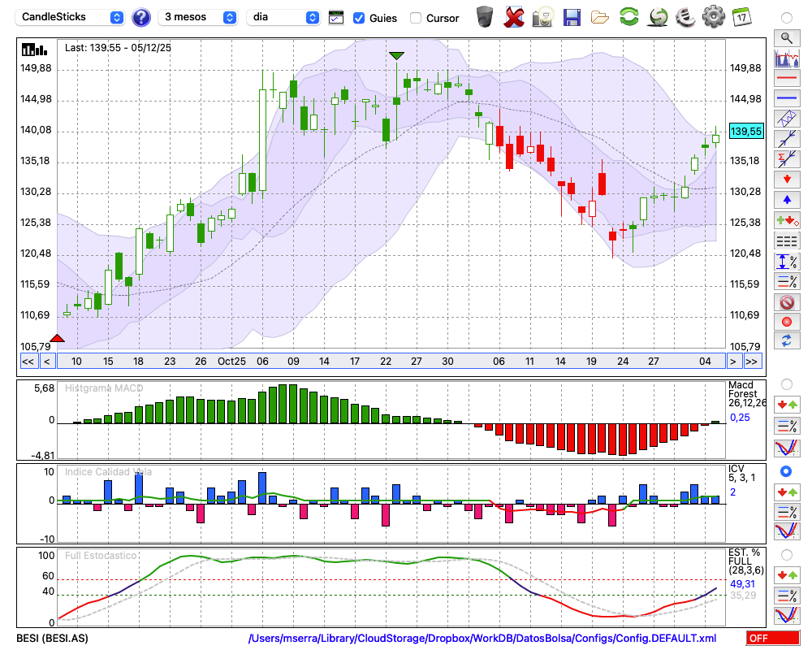Click the MACD value '0,25'
Viewport: 812px width, 650px height.
(x=740, y=418)
